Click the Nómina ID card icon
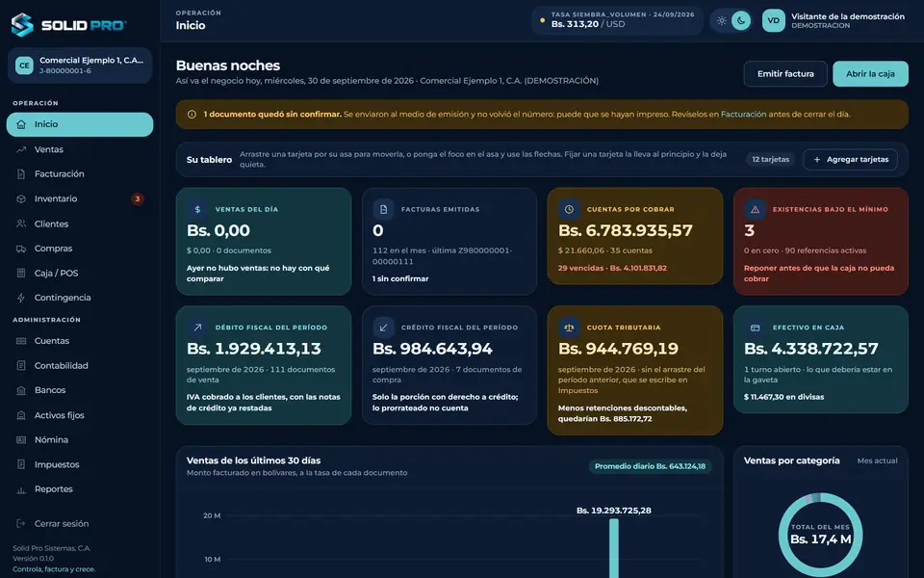This screenshot has height=578, width=924. coord(21,440)
